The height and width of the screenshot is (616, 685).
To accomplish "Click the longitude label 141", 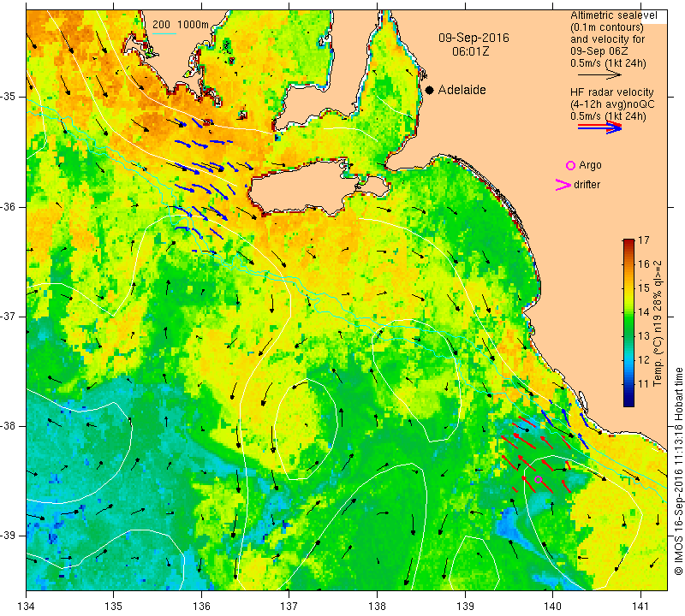I will pyautogui.click(x=640, y=607).
